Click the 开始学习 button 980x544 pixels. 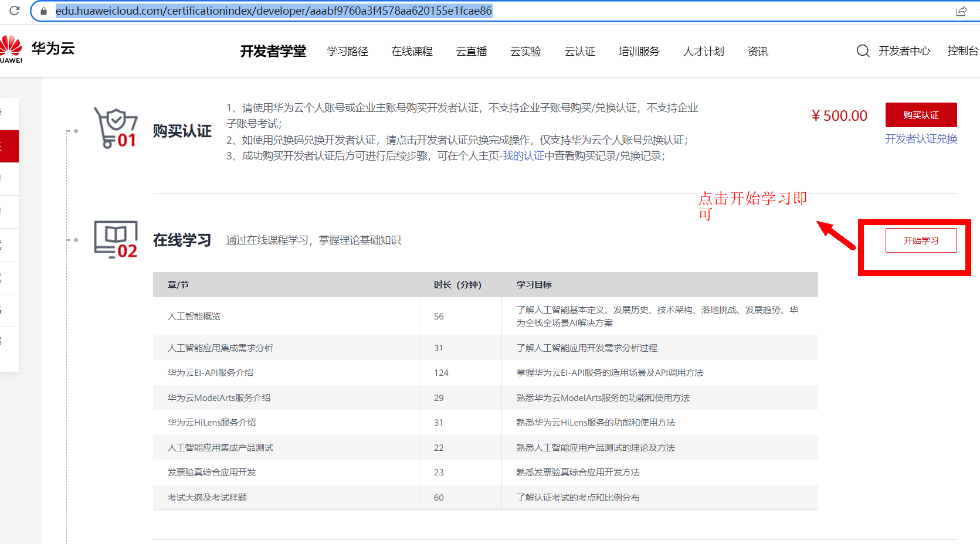[x=921, y=240]
